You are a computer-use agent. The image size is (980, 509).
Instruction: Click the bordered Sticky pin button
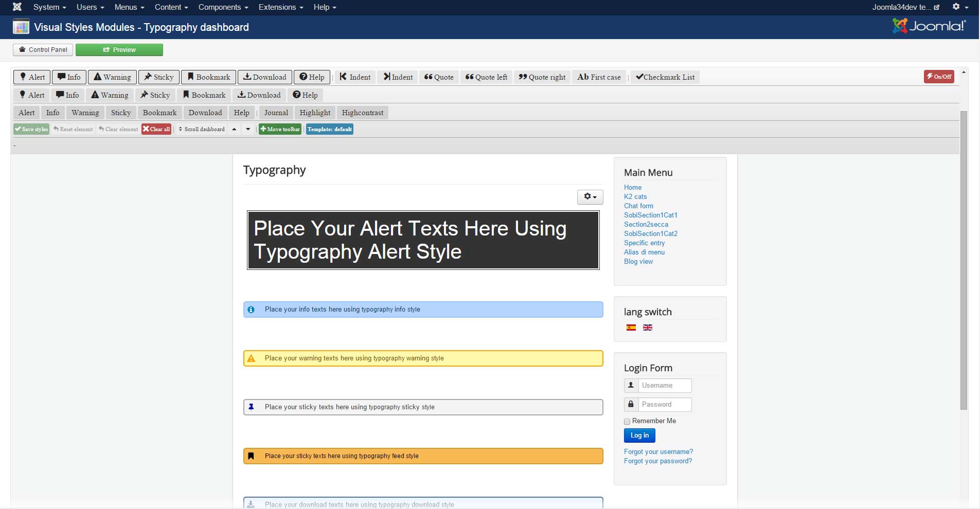coord(158,77)
